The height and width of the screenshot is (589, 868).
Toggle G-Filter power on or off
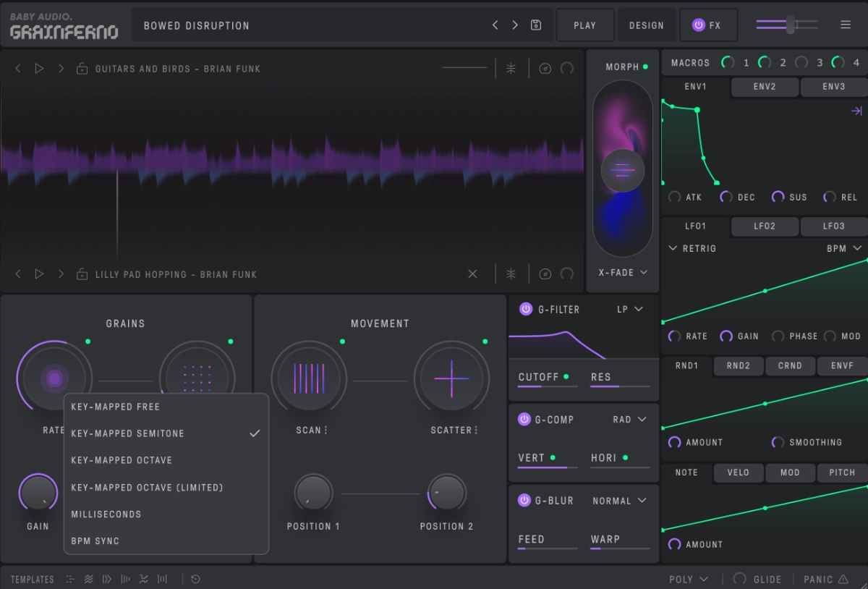(x=526, y=309)
